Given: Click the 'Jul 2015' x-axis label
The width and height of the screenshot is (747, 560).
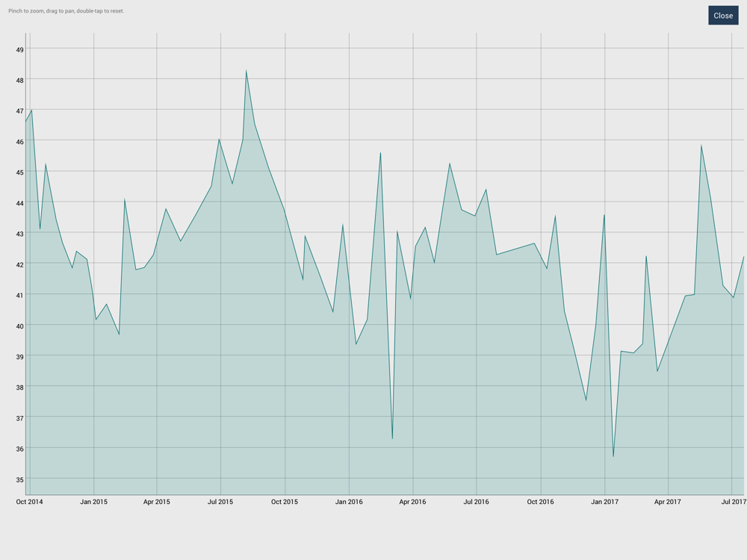Looking at the screenshot, I should [x=220, y=502].
